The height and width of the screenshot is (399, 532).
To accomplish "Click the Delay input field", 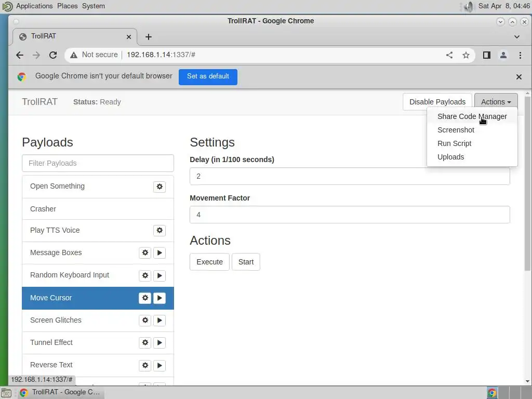I will (x=350, y=176).
